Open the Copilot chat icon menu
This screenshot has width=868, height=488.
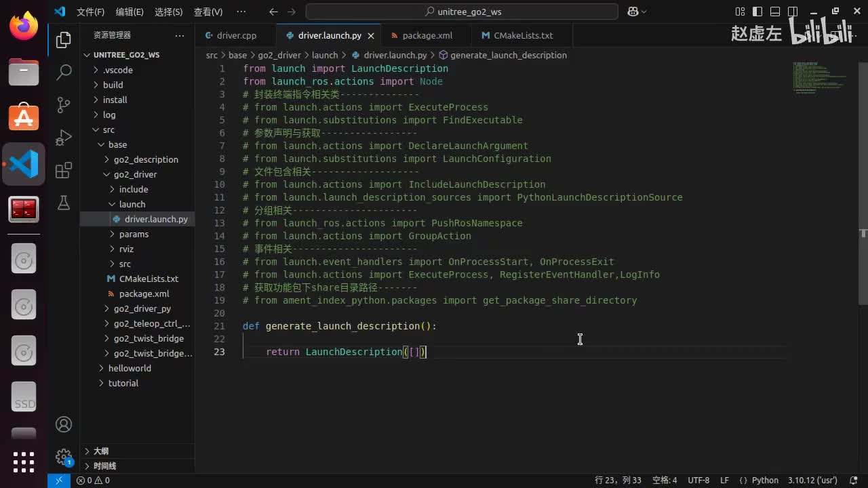tap(637, 12)
